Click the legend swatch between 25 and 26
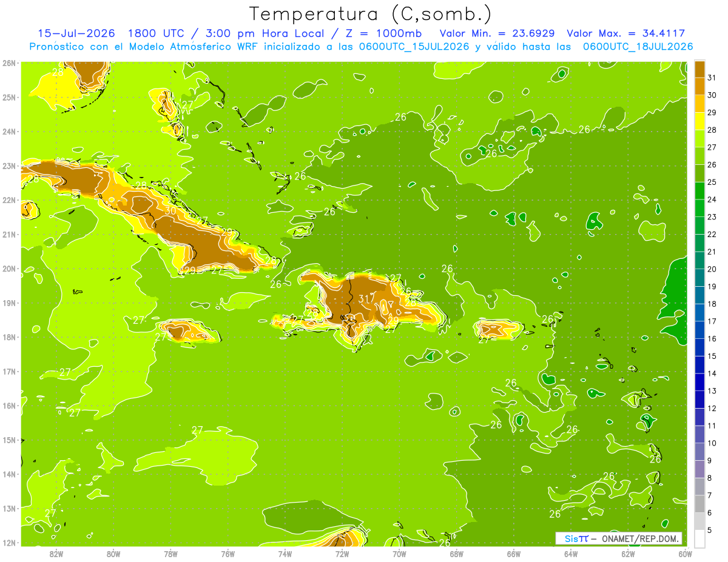Viewport: 728px width, 562px height. [699, 173]
